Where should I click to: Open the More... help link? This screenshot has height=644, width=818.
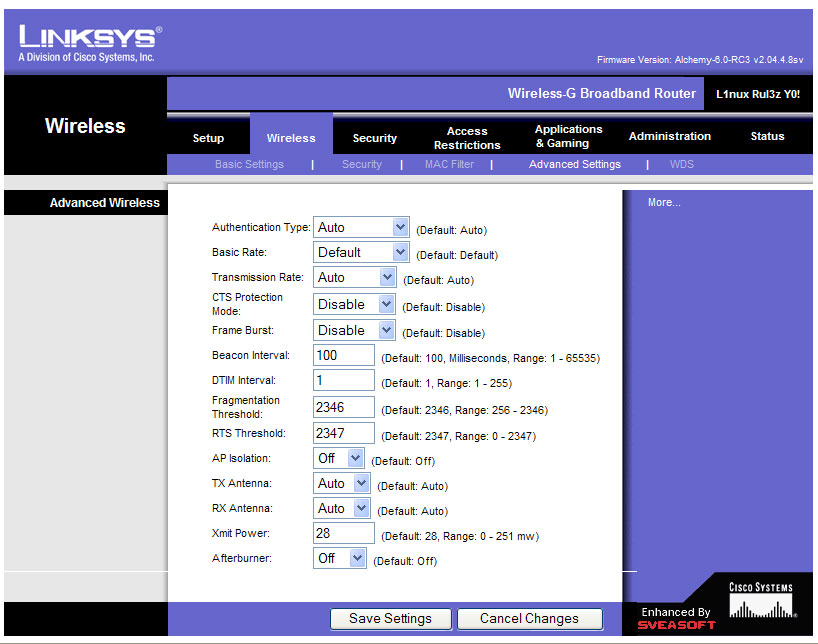coord(664,202)
